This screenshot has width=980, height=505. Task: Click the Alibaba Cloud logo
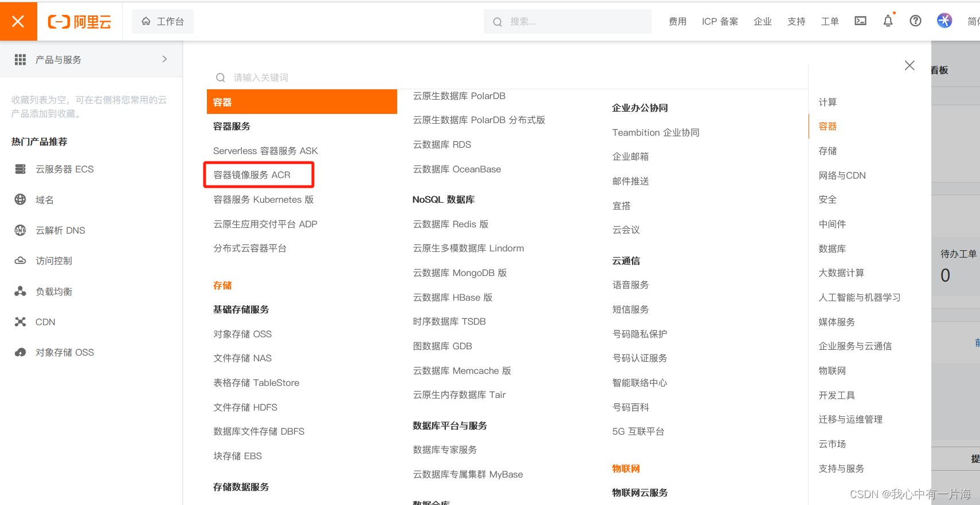(80, 22)
